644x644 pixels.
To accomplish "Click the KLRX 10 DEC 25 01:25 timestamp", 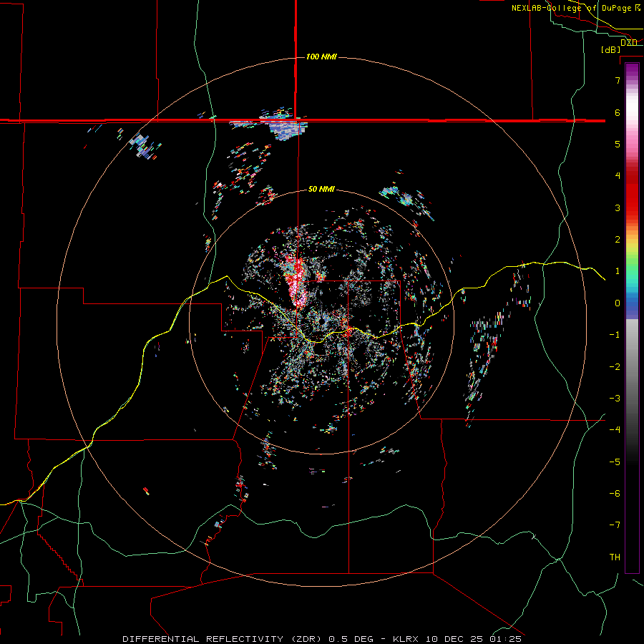I will pos(457,639).
